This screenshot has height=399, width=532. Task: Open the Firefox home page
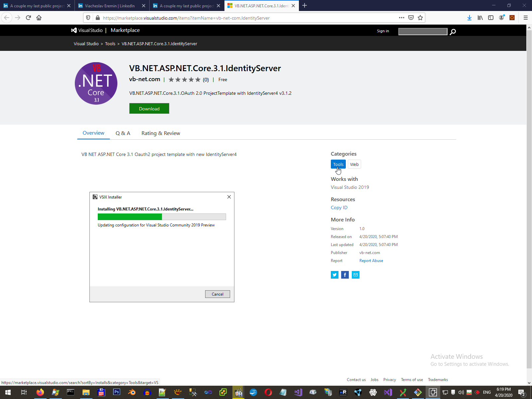coord(39,18)
